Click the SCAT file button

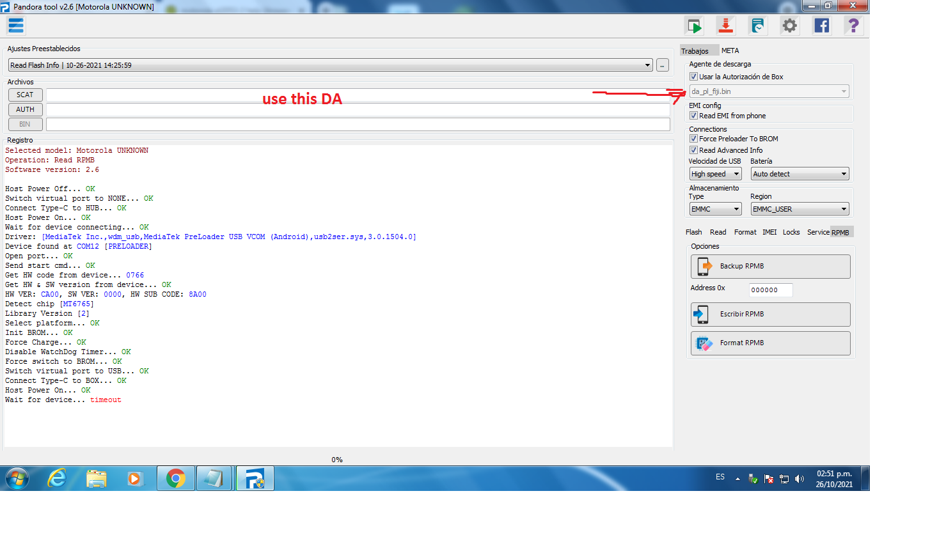25,95
